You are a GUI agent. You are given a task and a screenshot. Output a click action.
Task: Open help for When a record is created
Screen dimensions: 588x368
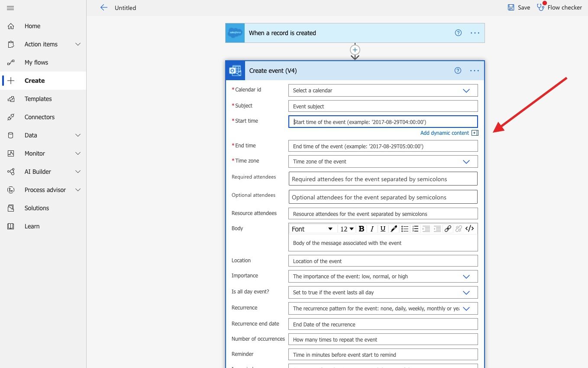pyautogui.click(x=458, y=33)
